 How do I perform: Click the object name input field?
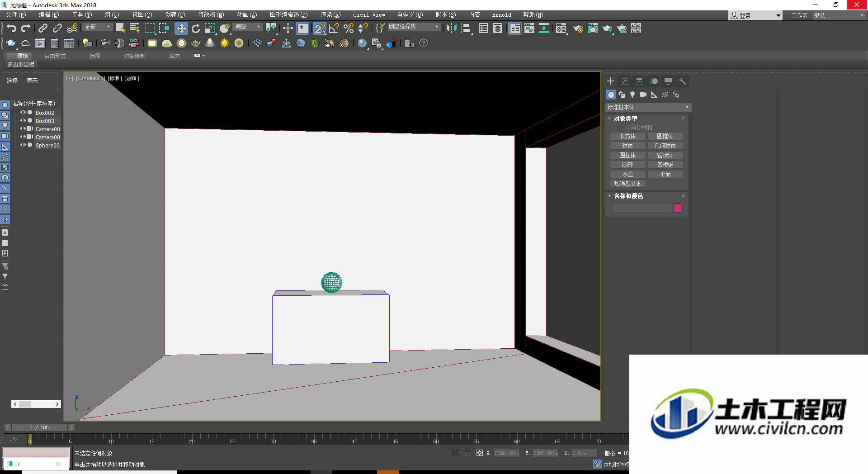tap(642, 208)
